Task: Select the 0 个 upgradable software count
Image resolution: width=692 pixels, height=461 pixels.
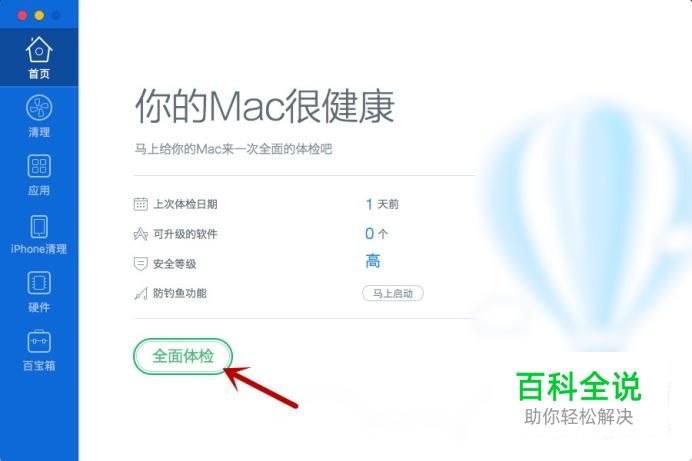Action: (x=376, y=233)
